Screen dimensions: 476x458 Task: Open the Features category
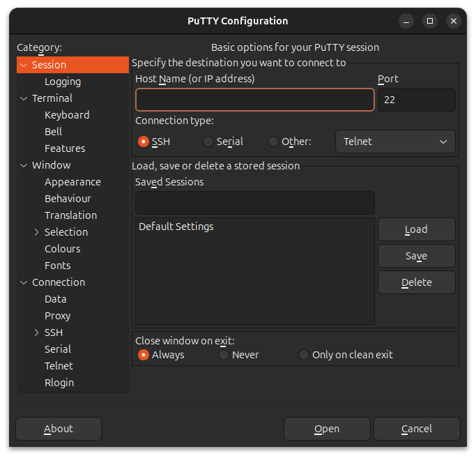pos(65,148)
